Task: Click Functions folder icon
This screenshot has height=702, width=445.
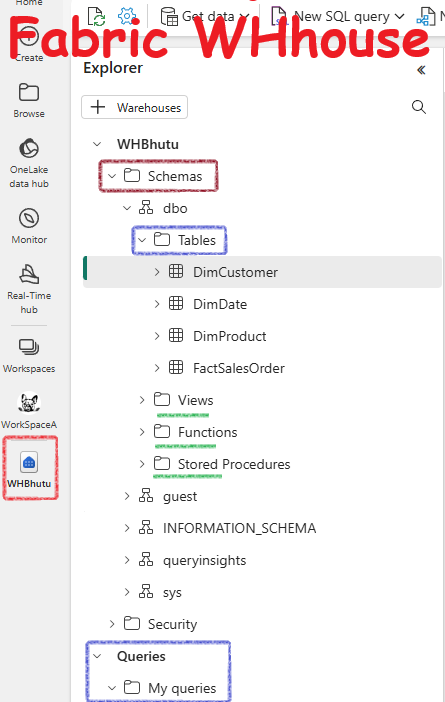Action: [x=162, y=432]
